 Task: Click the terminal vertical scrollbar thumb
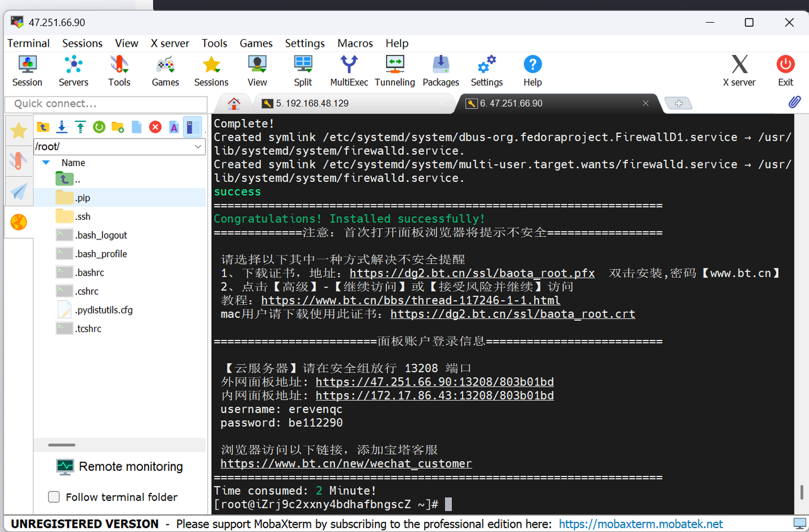pos(803,492)
